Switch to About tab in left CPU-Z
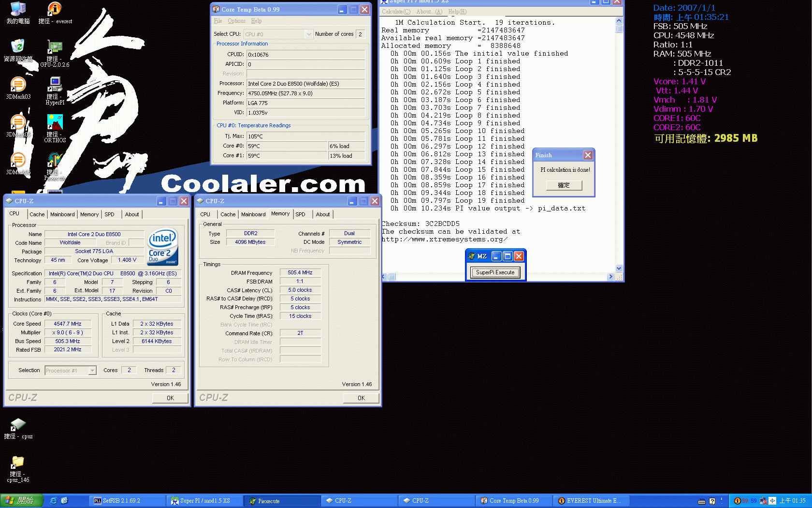Image resolution: width=812 pixels, height=508 pixels. [x=132, y=214]
